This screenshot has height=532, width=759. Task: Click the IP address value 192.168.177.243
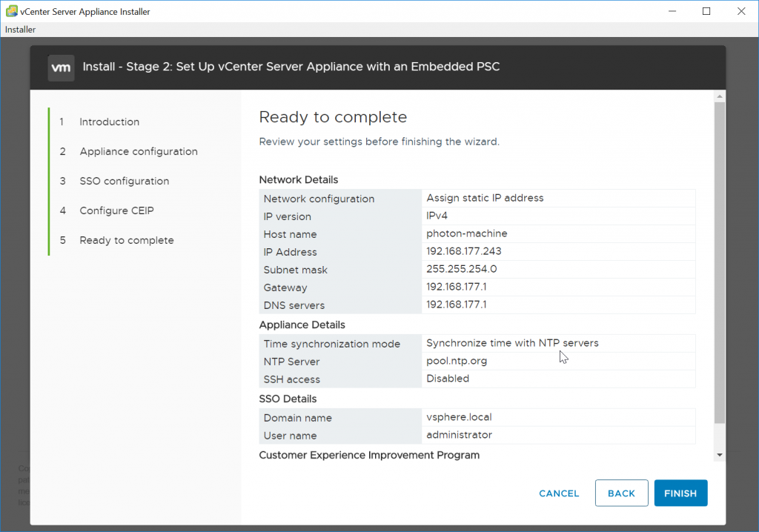464,251
